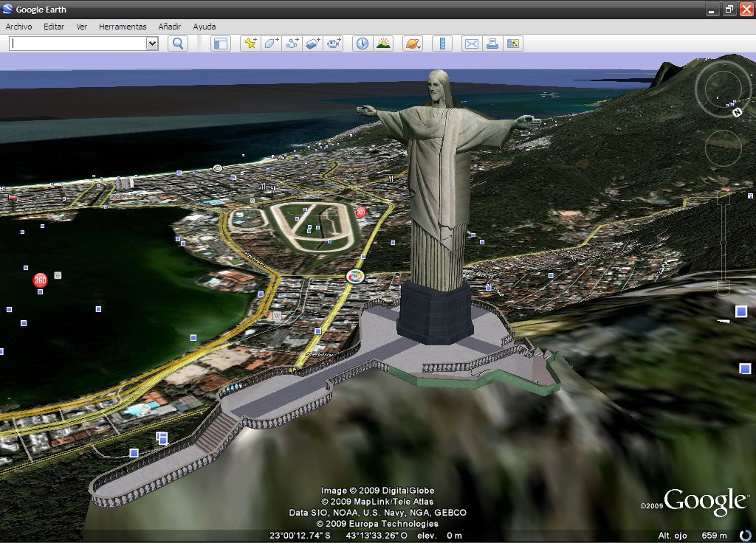Click the 'elev. 0 m' status reading
The image size is (756, 543).
click(x=439, y=536)
